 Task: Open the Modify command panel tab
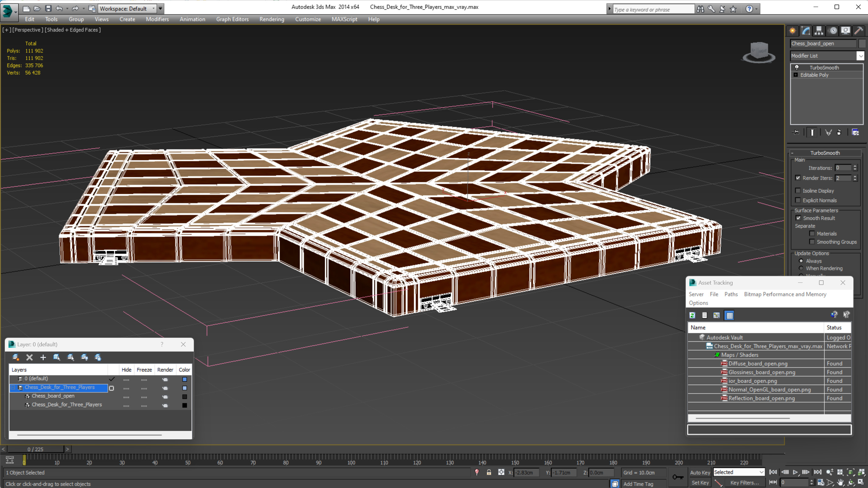click(806, 31)
